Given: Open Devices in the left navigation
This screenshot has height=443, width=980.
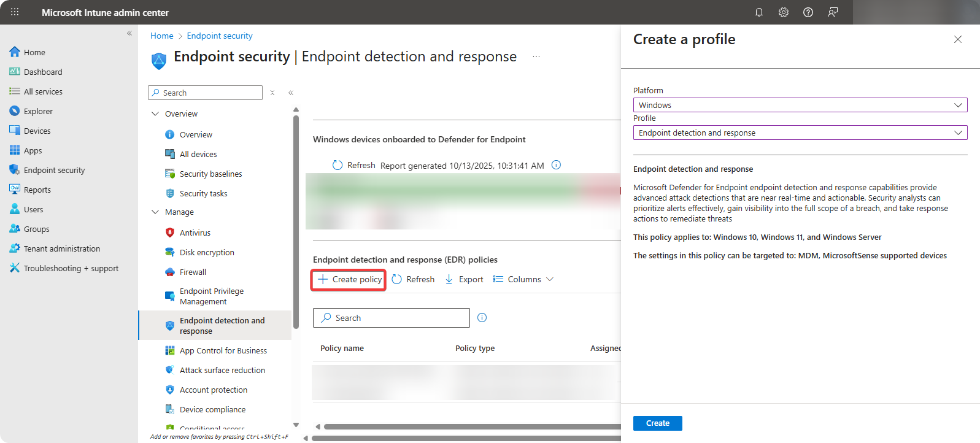Looking at the screenshot, I should point(37,131).
